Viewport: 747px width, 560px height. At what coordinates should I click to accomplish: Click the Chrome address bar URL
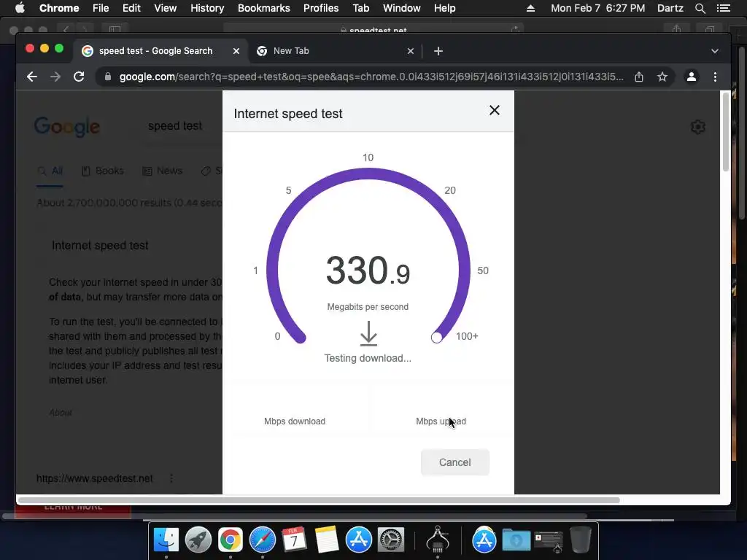(371, 77)
